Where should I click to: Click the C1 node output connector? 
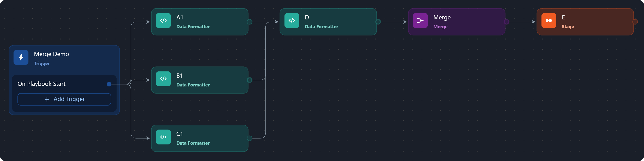(249, 138)
